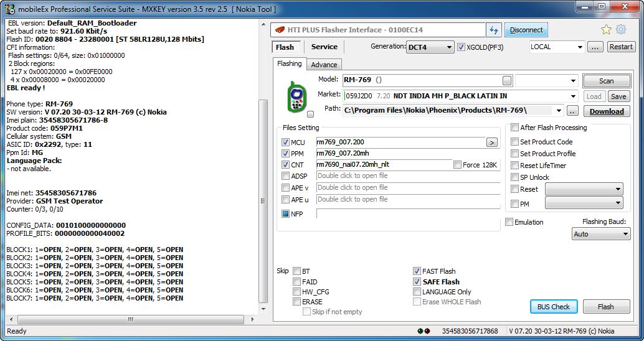Toggle the NFP checkbox
The width and height of the screenshot is (644, 341).
point(285,214)
